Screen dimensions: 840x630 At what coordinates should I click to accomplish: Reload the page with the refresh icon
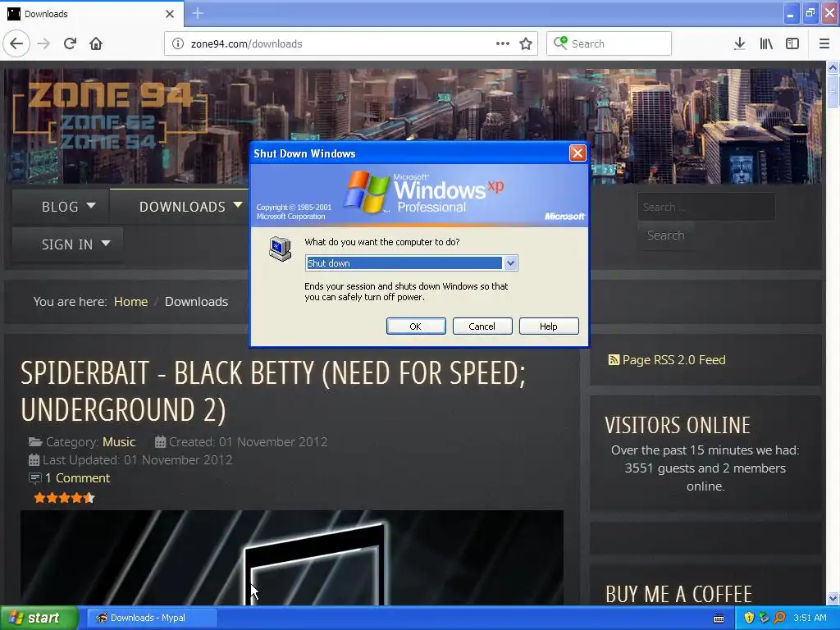[70, 43]
